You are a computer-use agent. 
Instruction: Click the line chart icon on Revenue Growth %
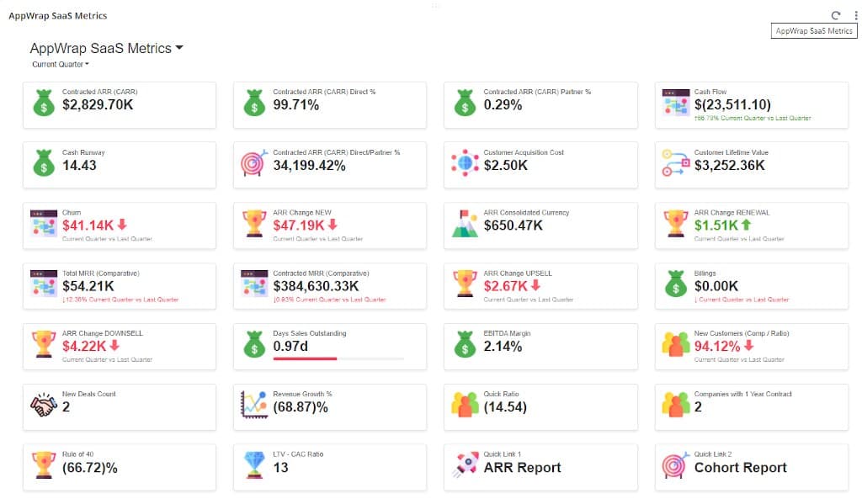[254, 405]
